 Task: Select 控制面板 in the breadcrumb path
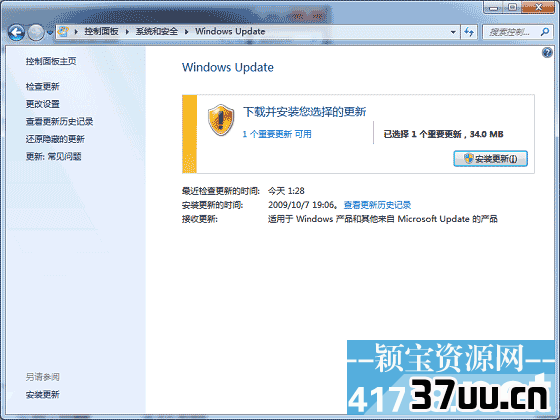pyautogui.click(x=101, y=31)
